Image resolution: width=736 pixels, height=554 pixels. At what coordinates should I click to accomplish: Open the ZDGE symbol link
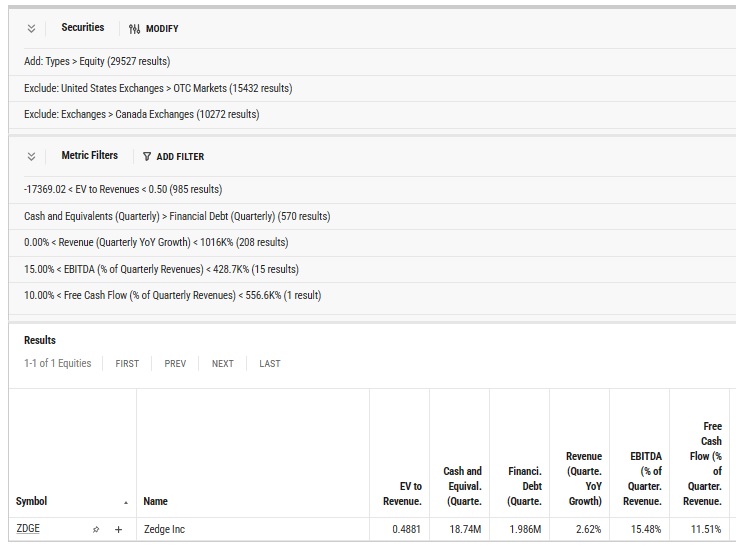pos(28,529)
